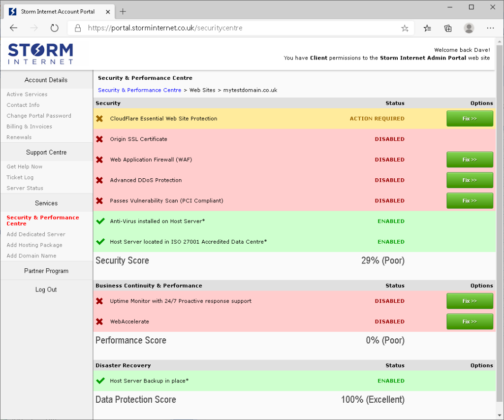Viewport: 504px width, 420px height.
Task: Click the browser Back arrow
Action: [13, 28]
